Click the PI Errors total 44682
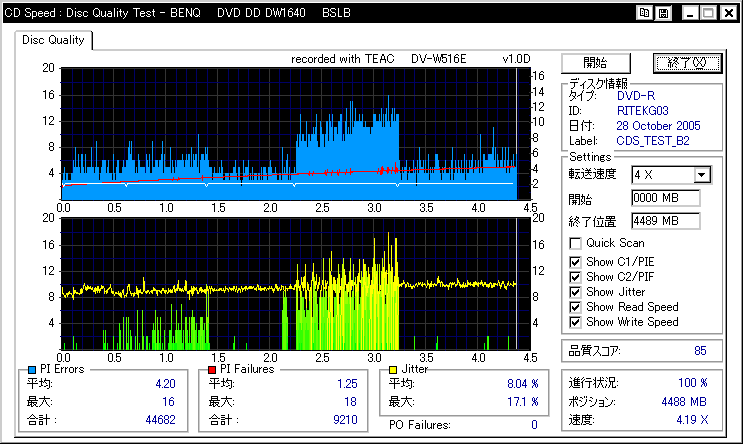 [161, 420]
